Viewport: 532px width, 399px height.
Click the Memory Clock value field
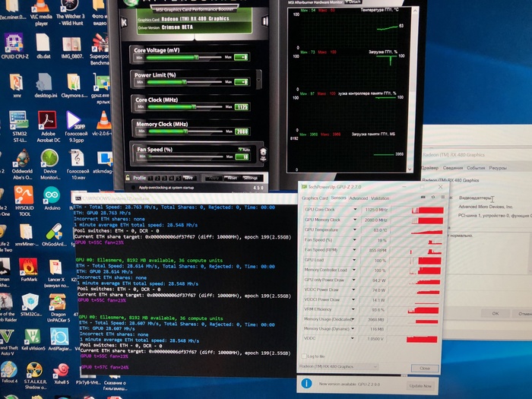pyautogui.click(x=241, y=132)
